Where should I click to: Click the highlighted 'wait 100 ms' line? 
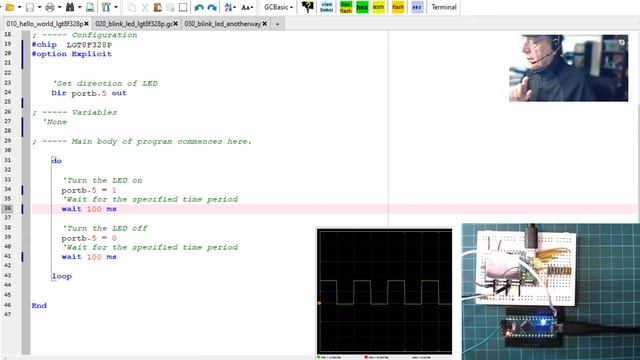pos(89,209)
